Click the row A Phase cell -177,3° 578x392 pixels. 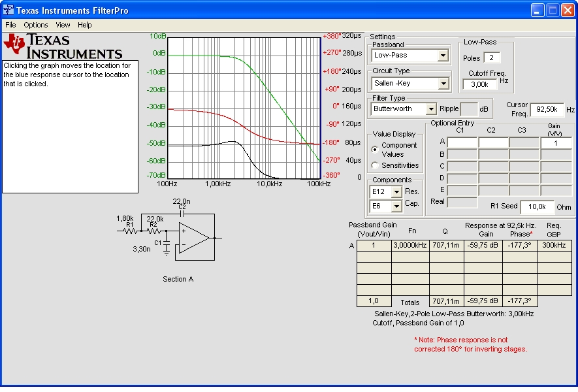(520, 246)
